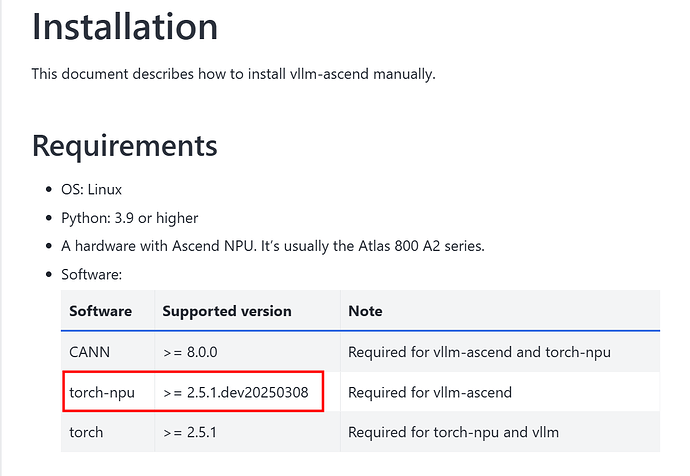Viewport: 690px width, 476px height.
Task: Select the OS: Linux list item
Action: [91, 190]
